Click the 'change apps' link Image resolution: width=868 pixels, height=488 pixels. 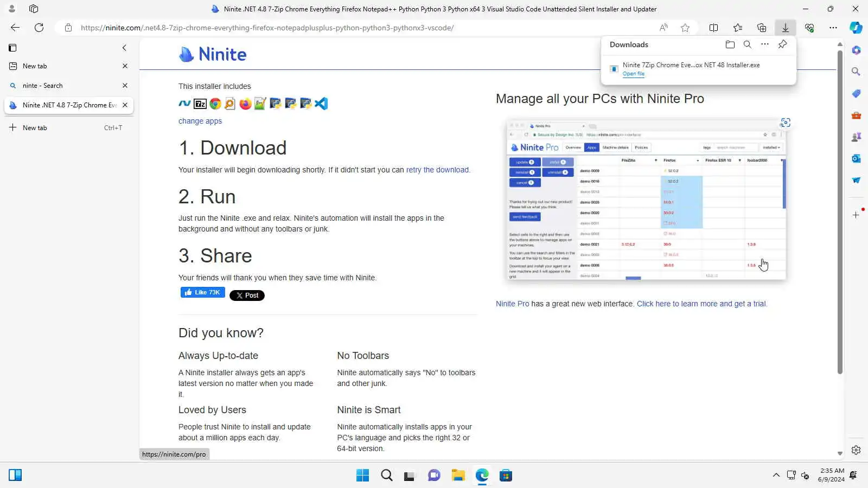[200, 121]
